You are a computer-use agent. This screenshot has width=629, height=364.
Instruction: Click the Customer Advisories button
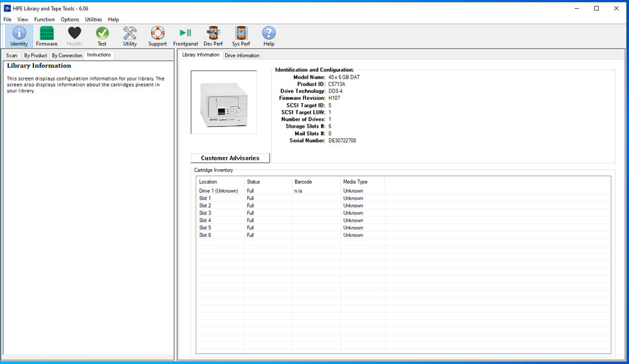pos(230,158)
